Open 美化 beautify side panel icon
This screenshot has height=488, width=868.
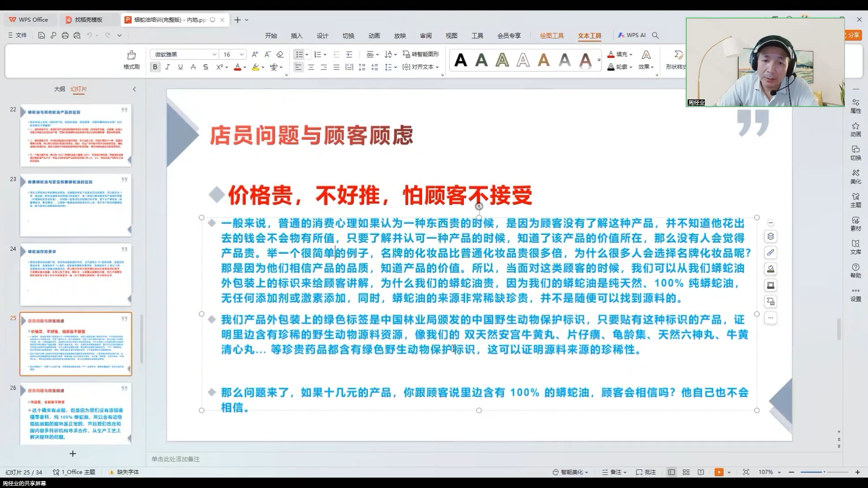(855, 177)
